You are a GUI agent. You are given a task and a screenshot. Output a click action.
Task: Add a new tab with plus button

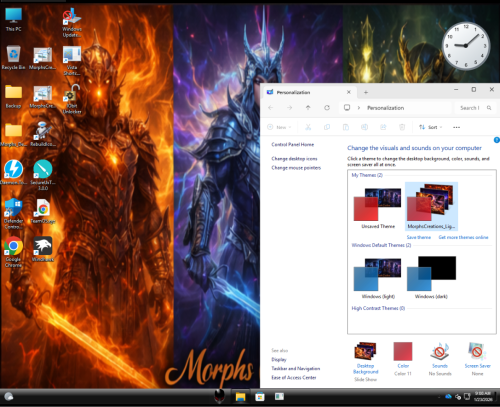366,92
